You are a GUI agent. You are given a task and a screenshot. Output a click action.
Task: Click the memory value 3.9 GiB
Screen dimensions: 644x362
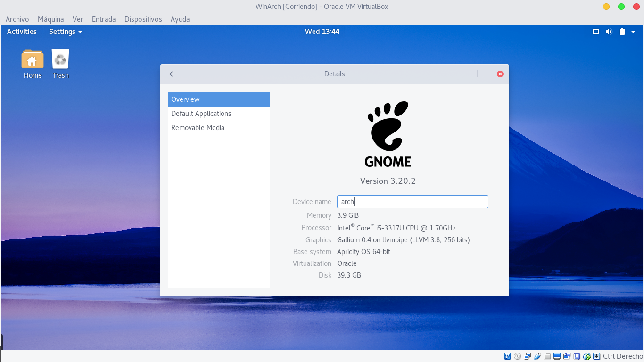[x=348, y=215]
